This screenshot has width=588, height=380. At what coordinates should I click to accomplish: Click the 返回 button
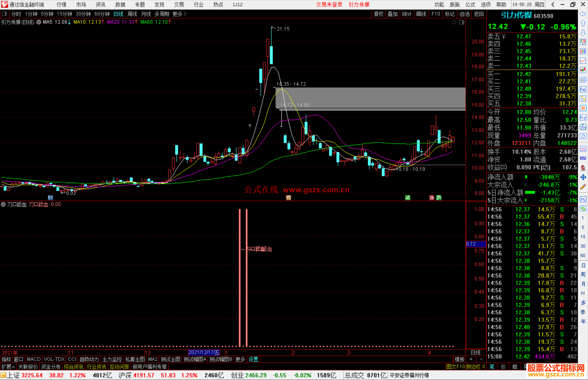[x=479, y=14]
